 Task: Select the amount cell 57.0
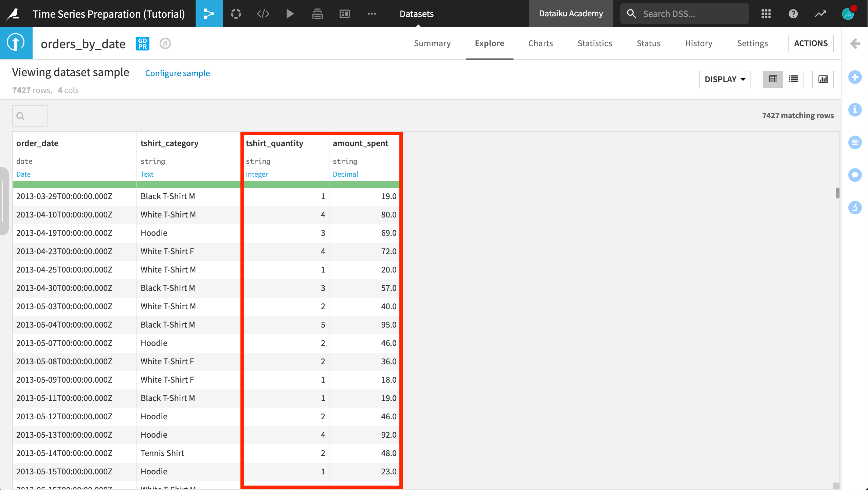tap(364, 288)
